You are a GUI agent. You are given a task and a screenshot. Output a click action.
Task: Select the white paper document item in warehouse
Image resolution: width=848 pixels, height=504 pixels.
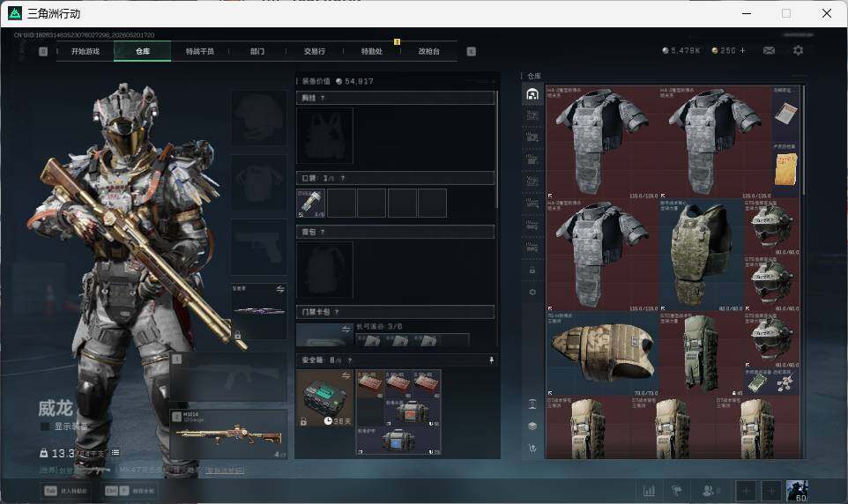click(785, 114)
